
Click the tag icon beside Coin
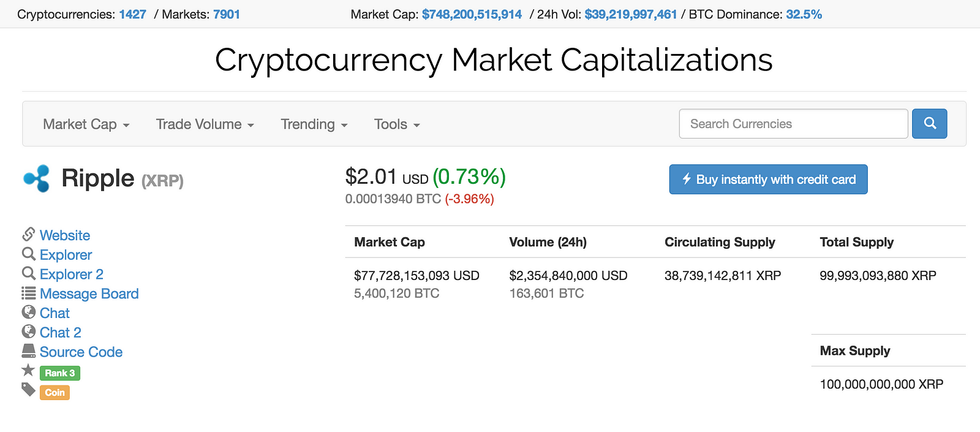pos(28,390)
